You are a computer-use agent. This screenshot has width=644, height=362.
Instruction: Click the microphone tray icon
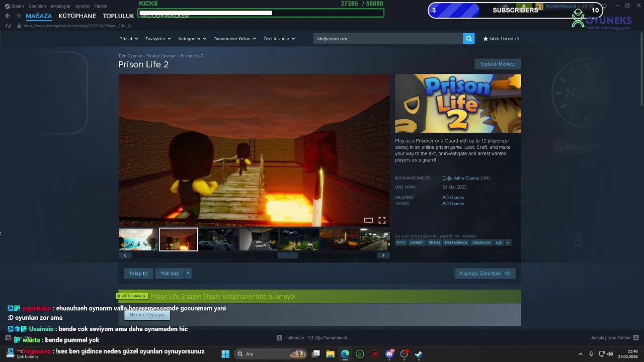tap(591, 354)
